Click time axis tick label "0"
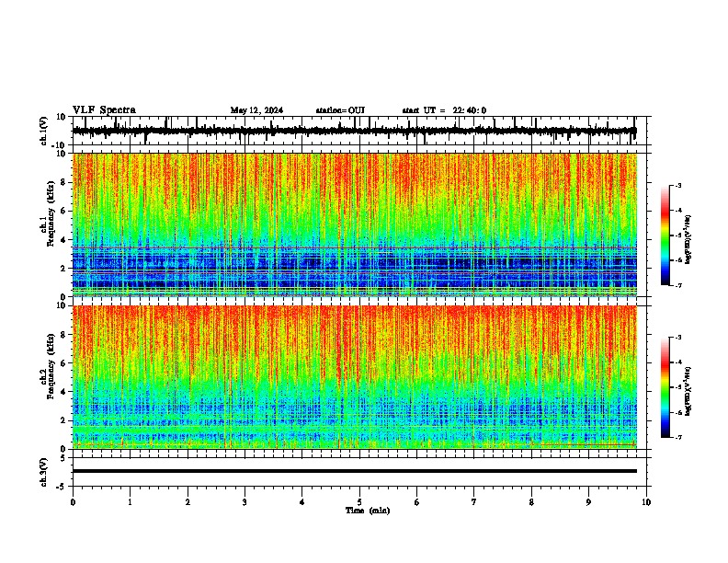 [x=73, y=502]
